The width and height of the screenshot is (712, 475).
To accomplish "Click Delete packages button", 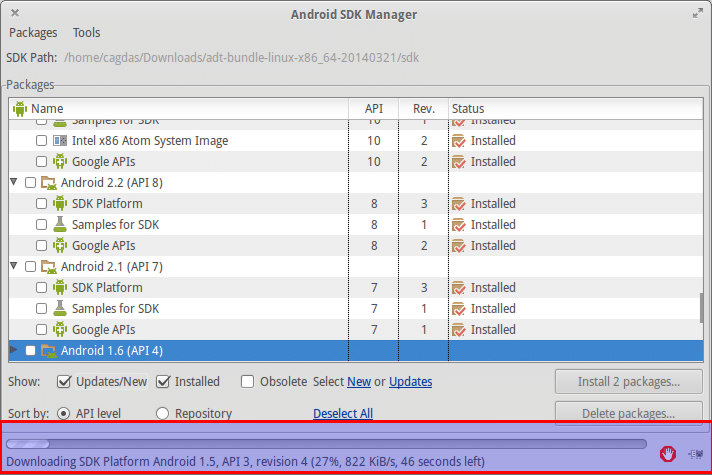I will 628,413.
